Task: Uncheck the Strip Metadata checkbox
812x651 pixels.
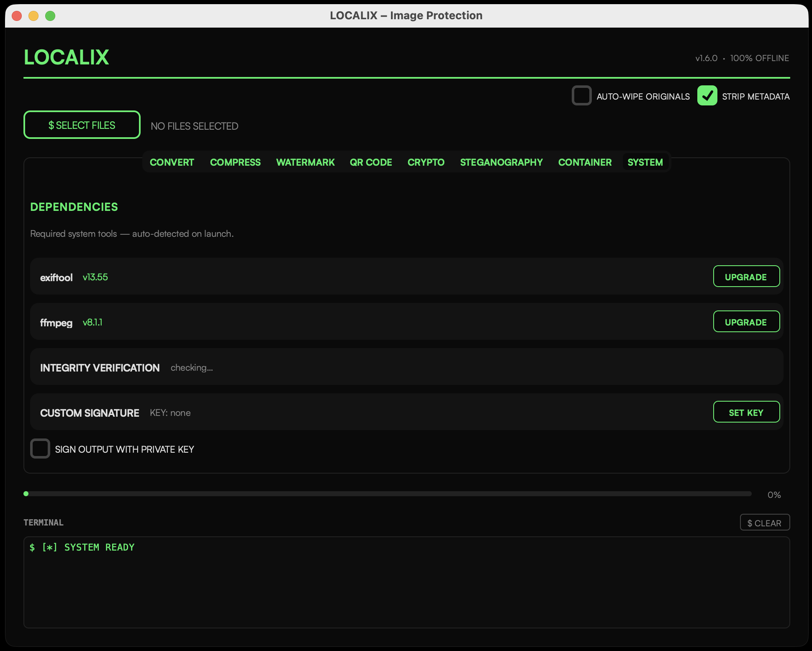Action: (707, 96)
